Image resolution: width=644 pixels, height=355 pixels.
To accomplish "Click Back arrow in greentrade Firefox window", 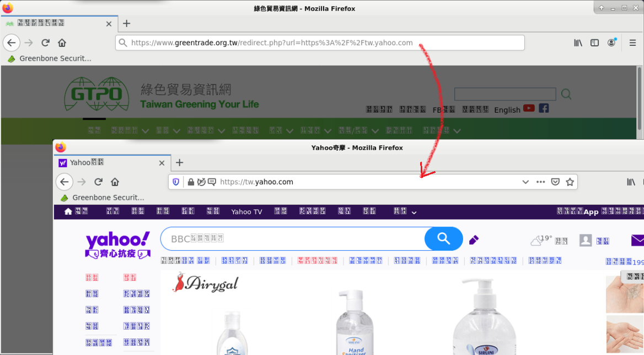I will [x=12, y=43].
